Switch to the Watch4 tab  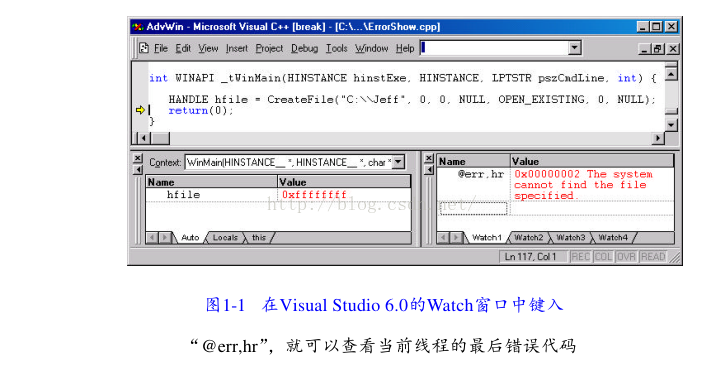click(x=613, y=238)
